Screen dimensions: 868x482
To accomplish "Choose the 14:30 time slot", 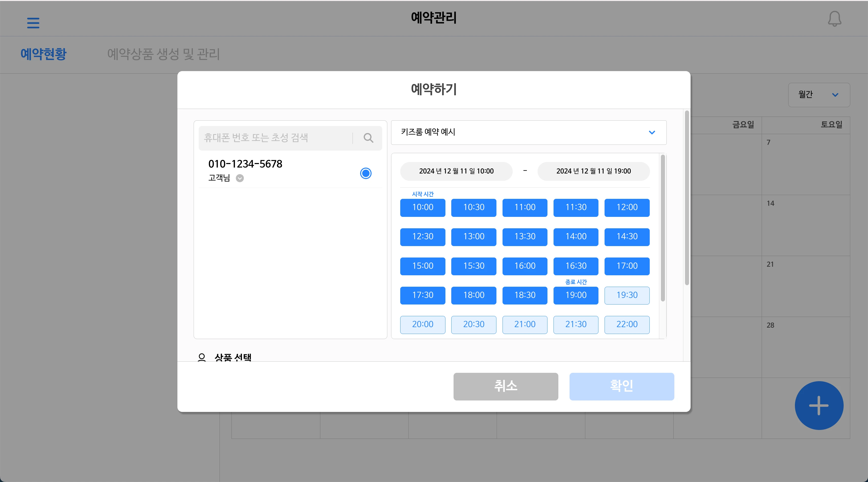I will (627, 237).
